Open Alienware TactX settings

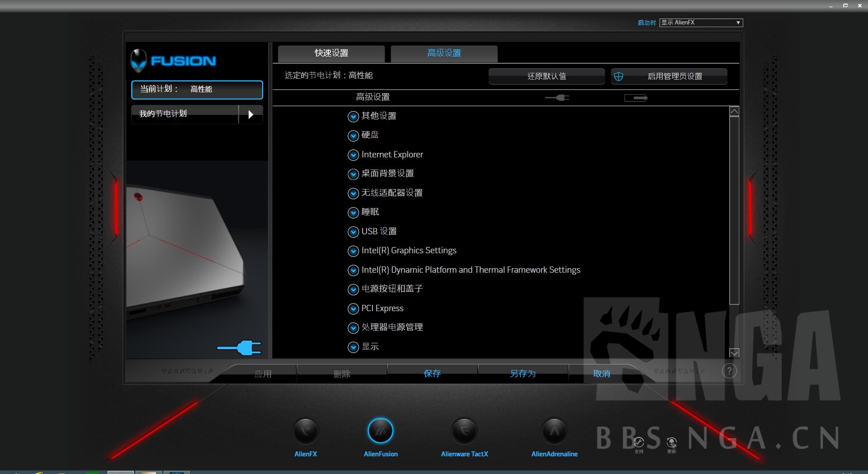point(464,431)
